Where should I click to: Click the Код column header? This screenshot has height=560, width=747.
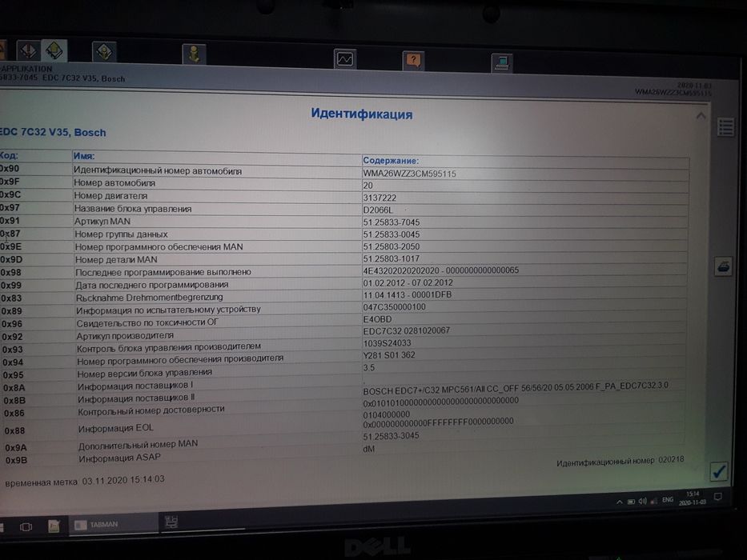tap(9, 155)
